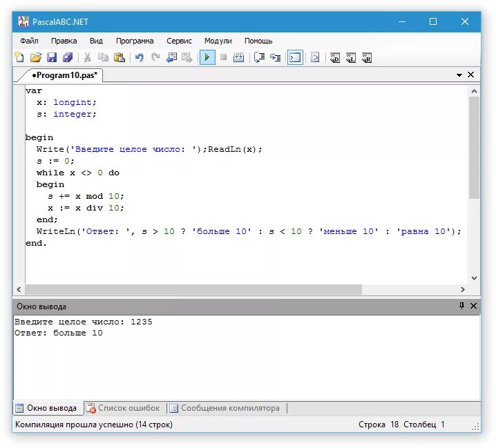Switch to Сообщения компилятора tab
Image resolution: width=496 pixels, height=448 pixels.
[226, 408]
